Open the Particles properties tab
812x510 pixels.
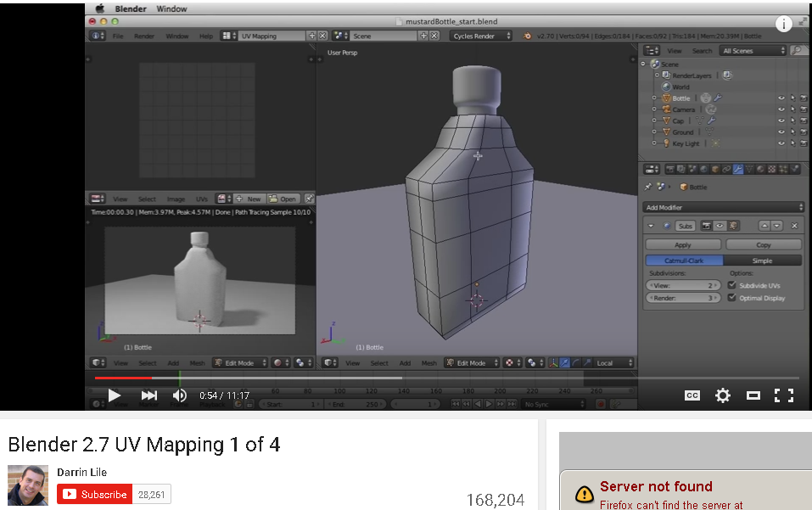click(783, 170)
